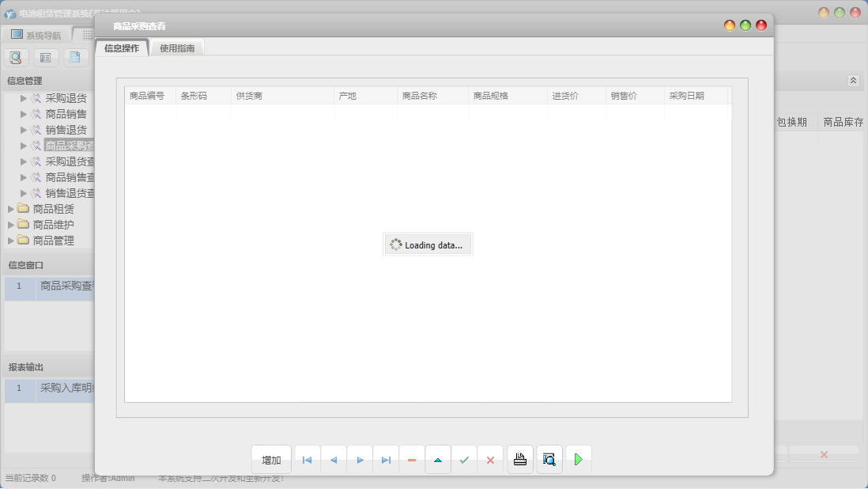Select the 采购退货 tree item

66,98
